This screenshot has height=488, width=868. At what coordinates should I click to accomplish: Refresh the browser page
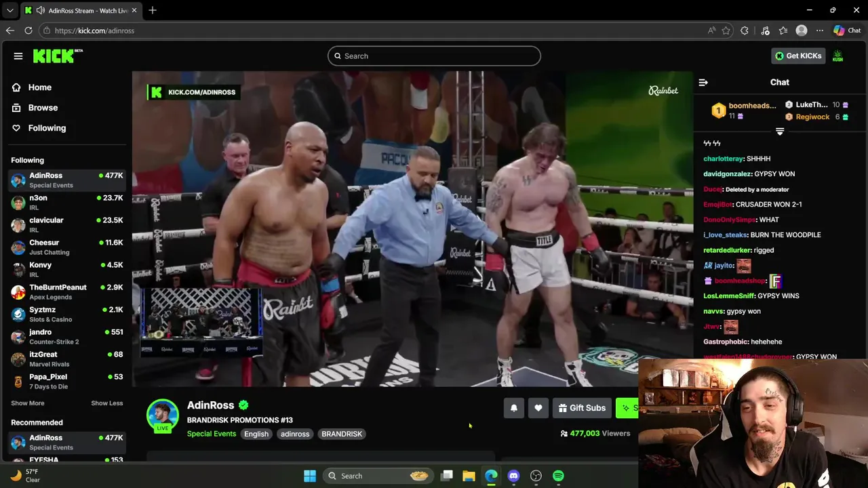pyautogui.click(x=28, y=30)
